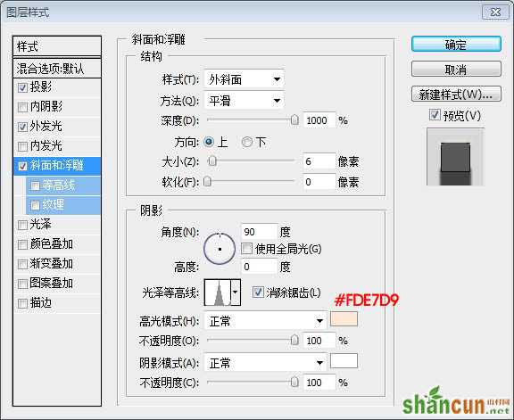
Task: Open the 阴影模式 正常 dropdown
Action: (x=265, y=363)
